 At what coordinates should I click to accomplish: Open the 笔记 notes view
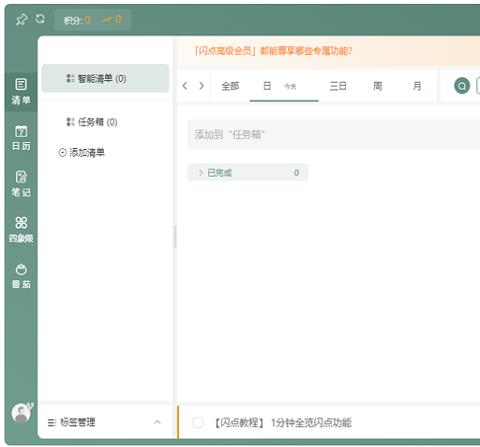tap(21, 184)
